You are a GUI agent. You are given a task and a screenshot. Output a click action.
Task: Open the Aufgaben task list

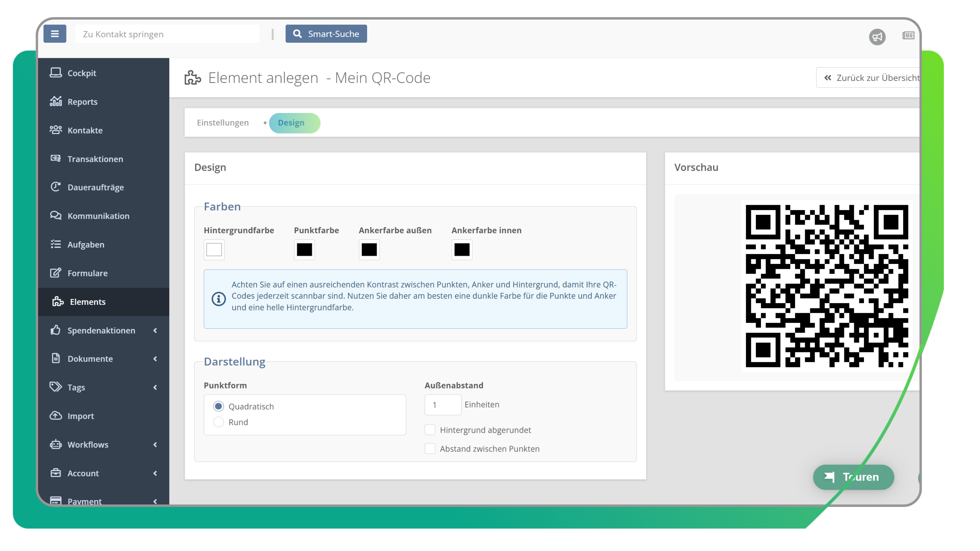tap(86, 245)
